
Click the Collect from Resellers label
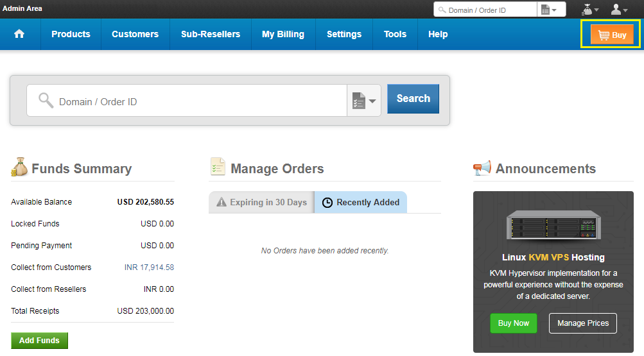coord(48,289)
